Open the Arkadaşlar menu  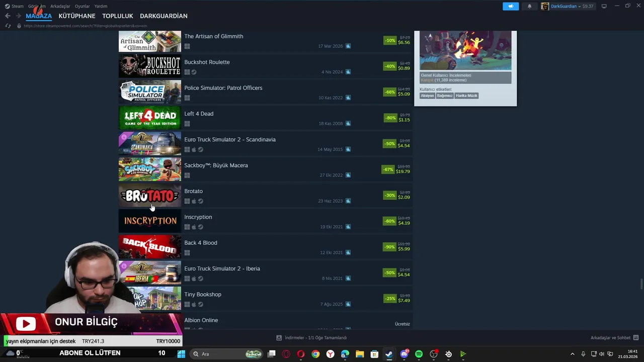pos(60,6)
